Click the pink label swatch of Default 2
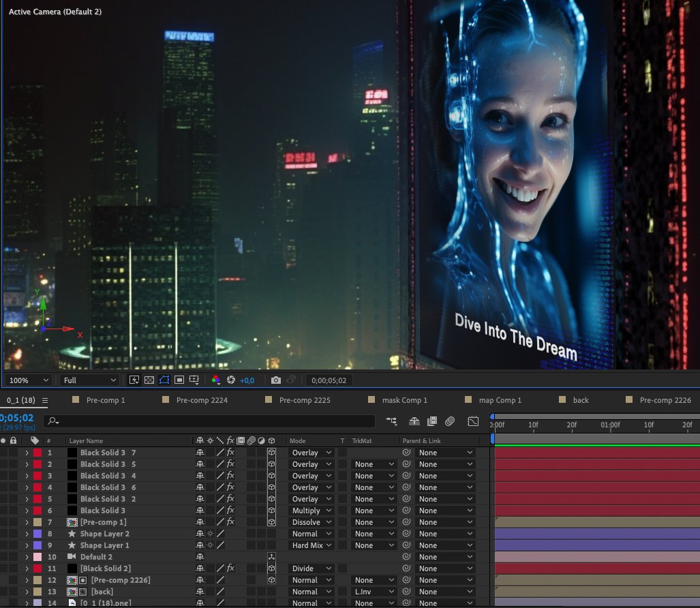This screenshot has height=608, width=700. [x=37, y=557]
